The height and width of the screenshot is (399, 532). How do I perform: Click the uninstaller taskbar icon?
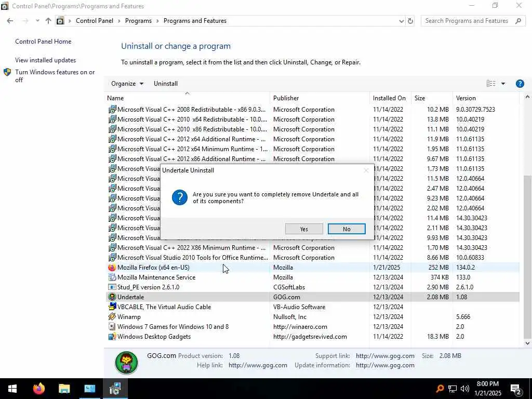tap(115, 389)
